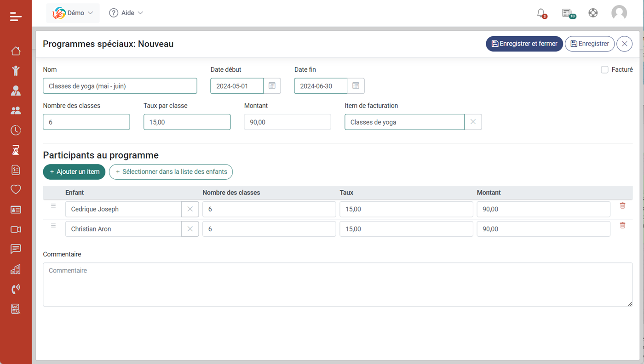Screen dimensions: 644x364
Task: Click the Ajouter un item button
Action: [x=74, y=172]
